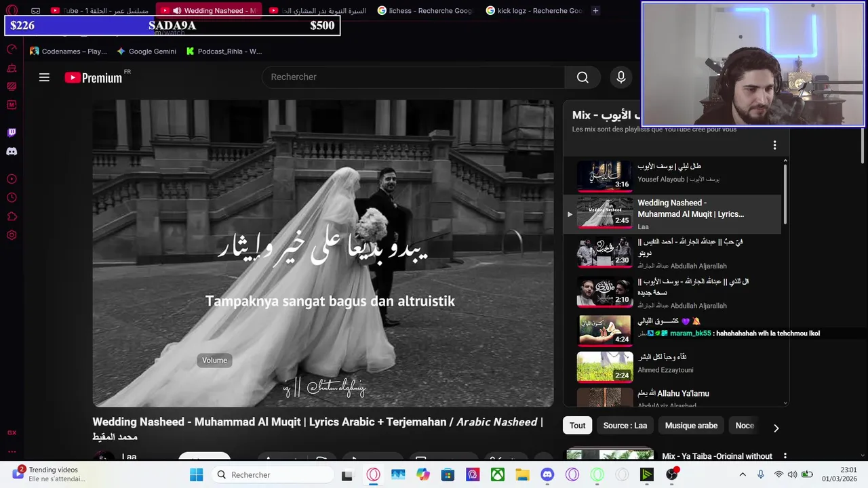Viewport: 868px width, 488px height.
Task: Open Microsoft Store from the taskbar
Action: pyautogui.click(x=448, y=474)
